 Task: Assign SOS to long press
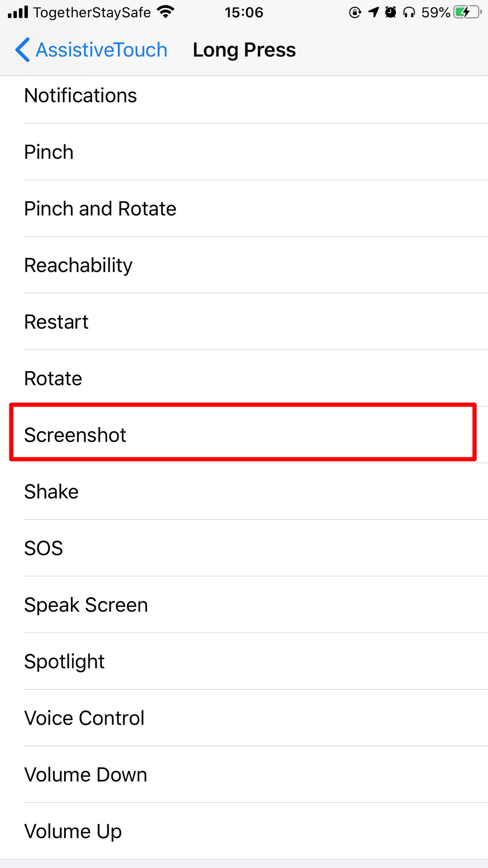(x=243, y=548)
